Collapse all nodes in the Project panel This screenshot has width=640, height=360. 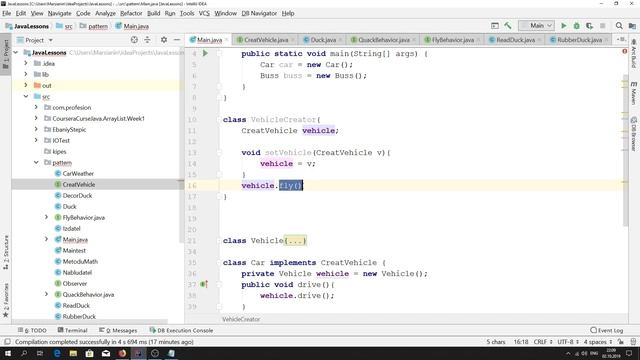point(147,40)
